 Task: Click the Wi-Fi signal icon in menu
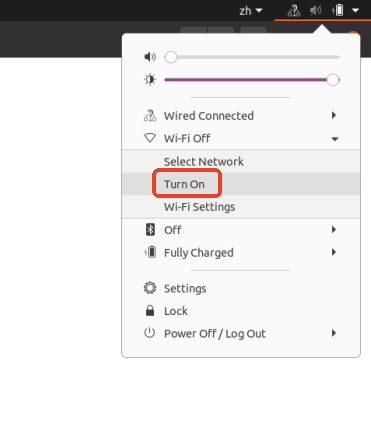[150, 138]
